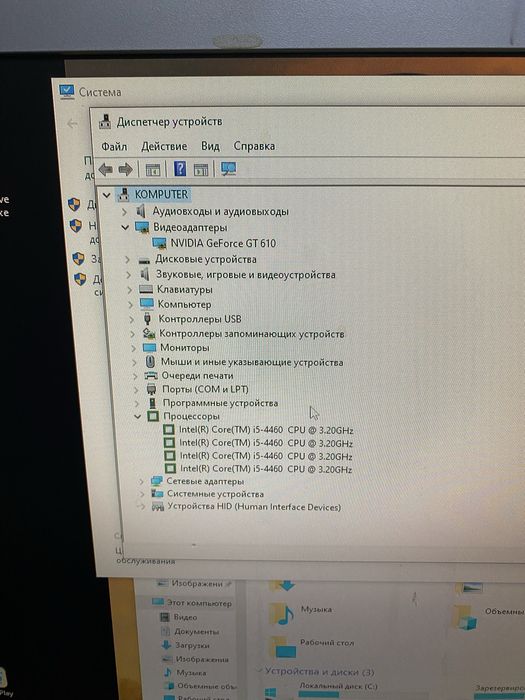Expand Очереди печати
Screen dimensions: 525x700
click(x=135, y=376)
